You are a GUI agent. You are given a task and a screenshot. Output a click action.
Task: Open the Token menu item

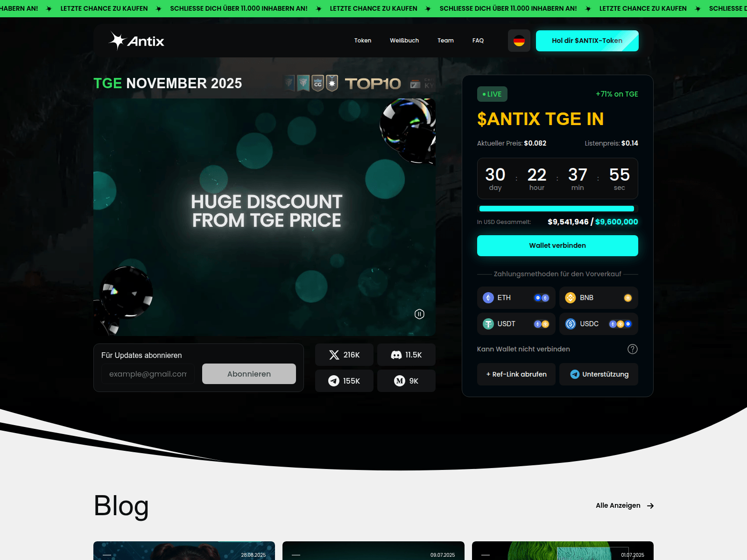[363, 41]
